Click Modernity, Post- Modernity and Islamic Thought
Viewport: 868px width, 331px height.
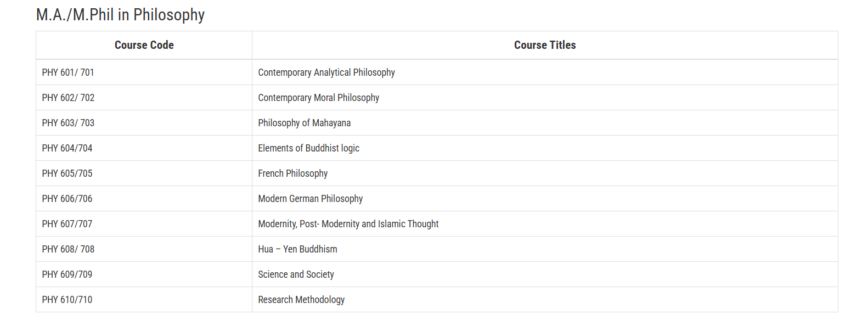click(x=348, y=224)
